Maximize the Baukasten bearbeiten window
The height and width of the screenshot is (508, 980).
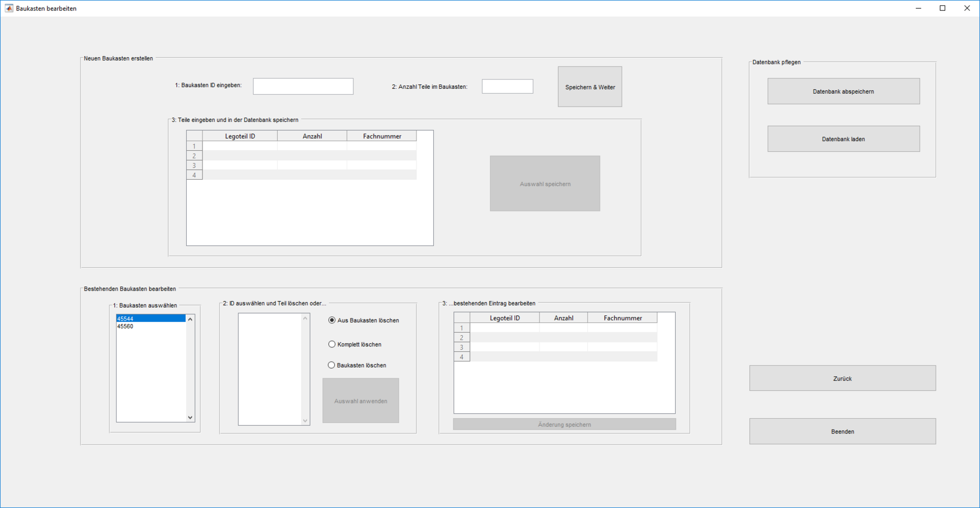[942, 8]
